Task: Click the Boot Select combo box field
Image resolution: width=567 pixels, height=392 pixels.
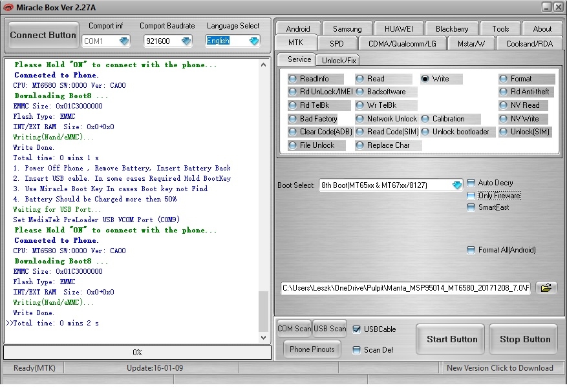Action: [x=391, y=185]
